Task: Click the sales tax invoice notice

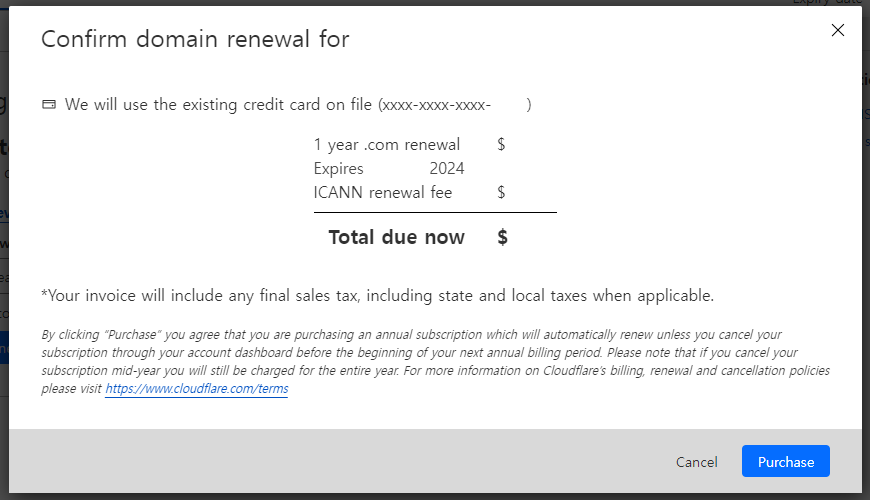Action: point(377,296)
